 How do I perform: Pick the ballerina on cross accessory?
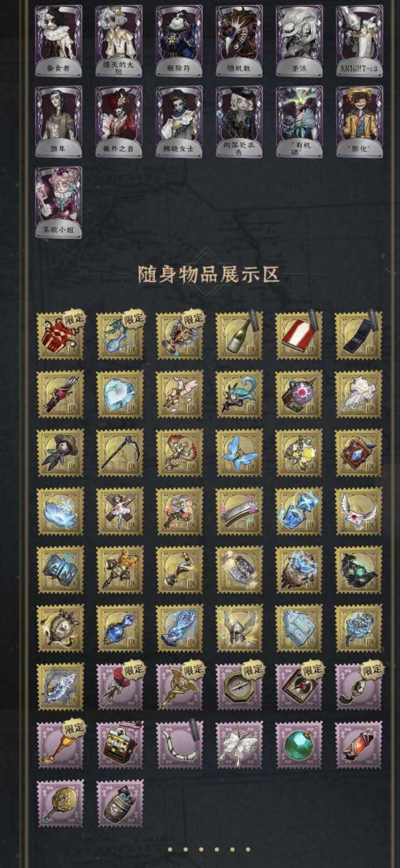(120, 512)
